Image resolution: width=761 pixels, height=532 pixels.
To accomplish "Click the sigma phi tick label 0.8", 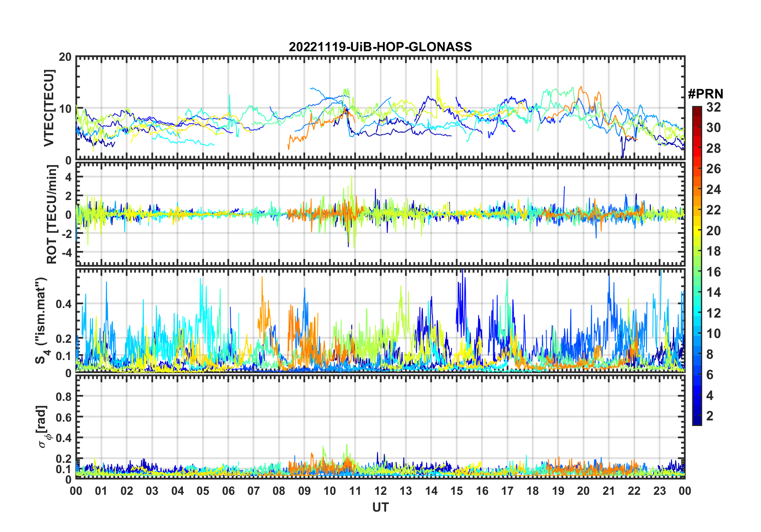I will click(64, 396).
